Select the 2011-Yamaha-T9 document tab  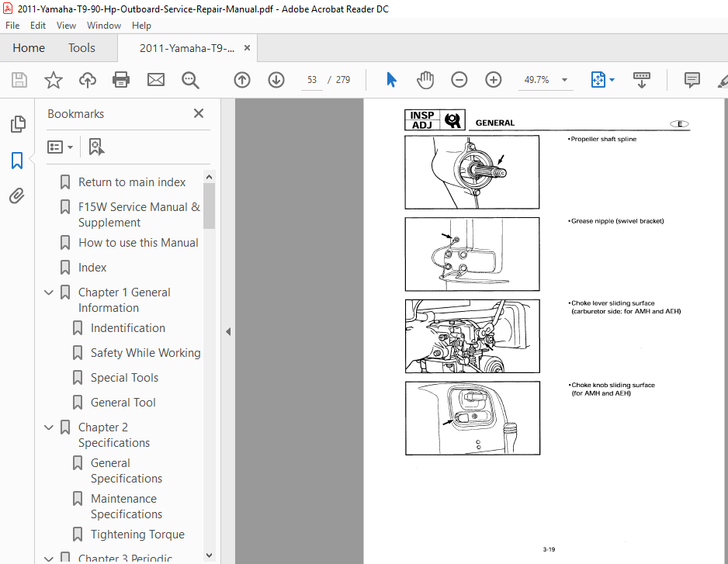click(x=187, y=48)
